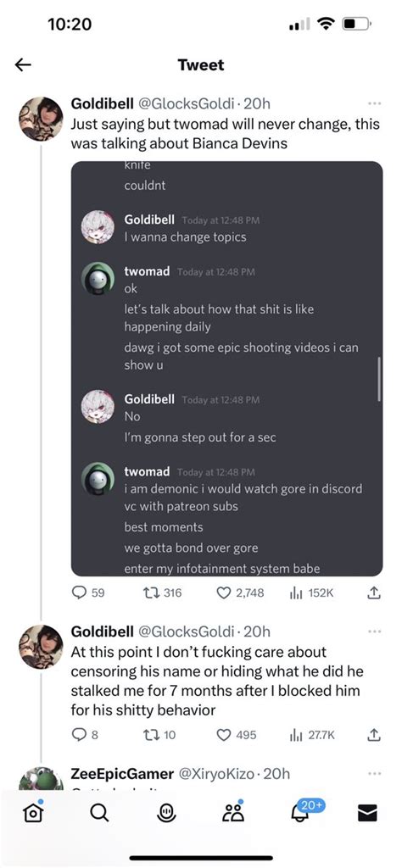Open the Communities people tab

[x=233, y=811]
